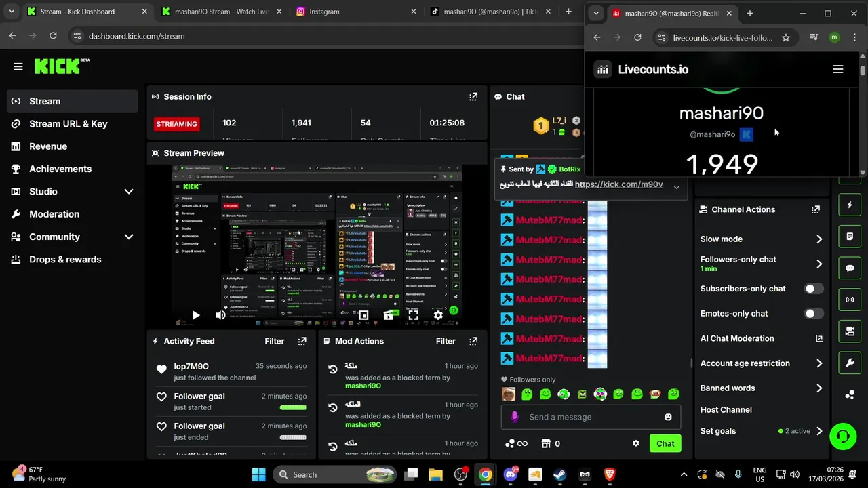Click the KICK beta logo
Image resolution: width=868 pixels, height=488 pixels.
coord(62,66)
